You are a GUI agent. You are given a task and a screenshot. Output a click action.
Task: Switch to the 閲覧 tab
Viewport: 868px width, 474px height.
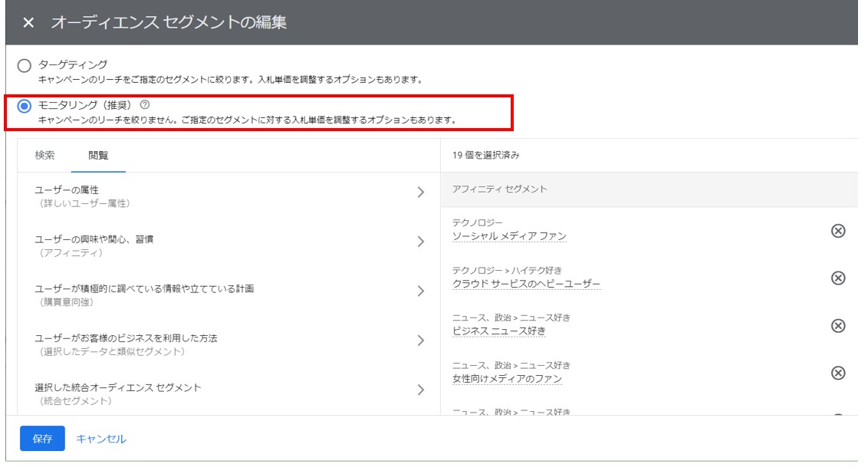[x=99, y=156]
